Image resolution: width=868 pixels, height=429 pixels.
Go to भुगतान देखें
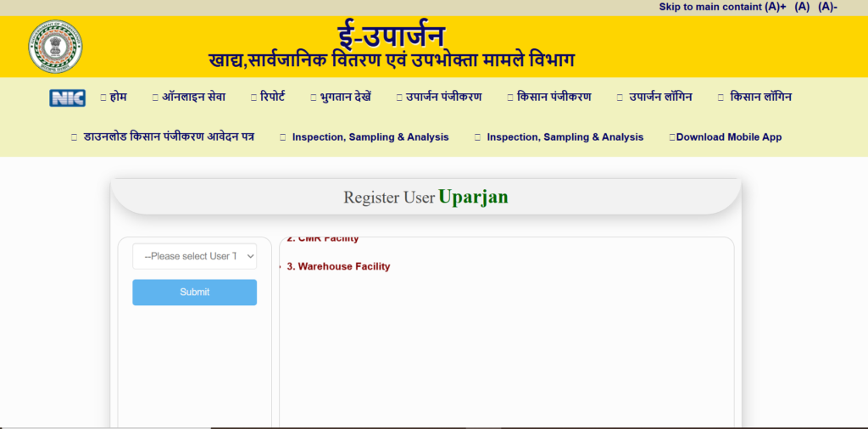(341, 97)
